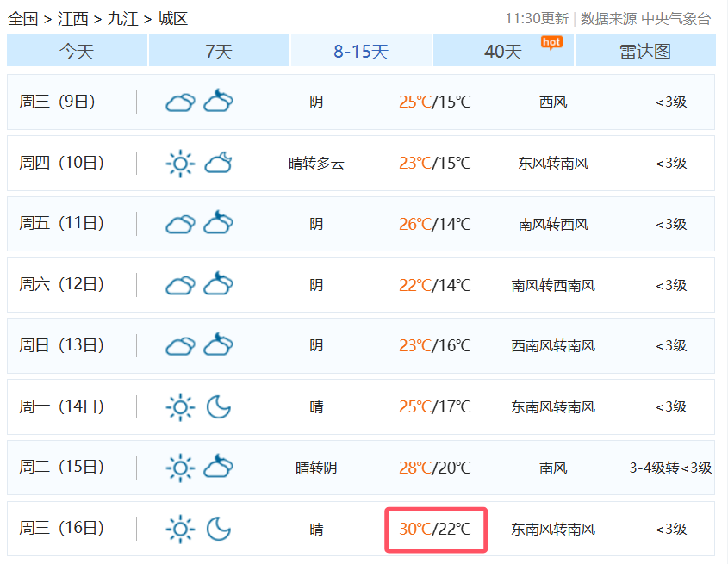Click the 23℃/16℃ temperature value
This screenshot has width=728, height=564.
[x=435, y=346]
